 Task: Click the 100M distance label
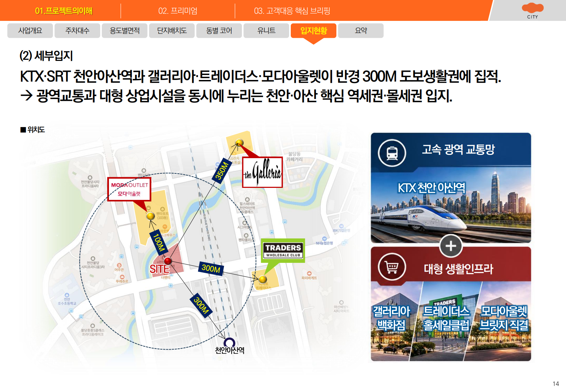tap(158, 243)
